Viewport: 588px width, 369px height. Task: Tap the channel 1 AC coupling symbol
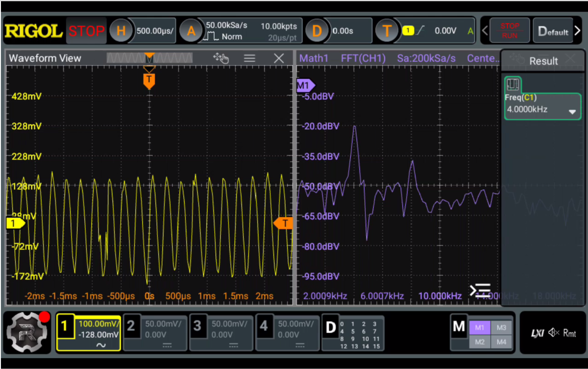[x=101, y=345]
